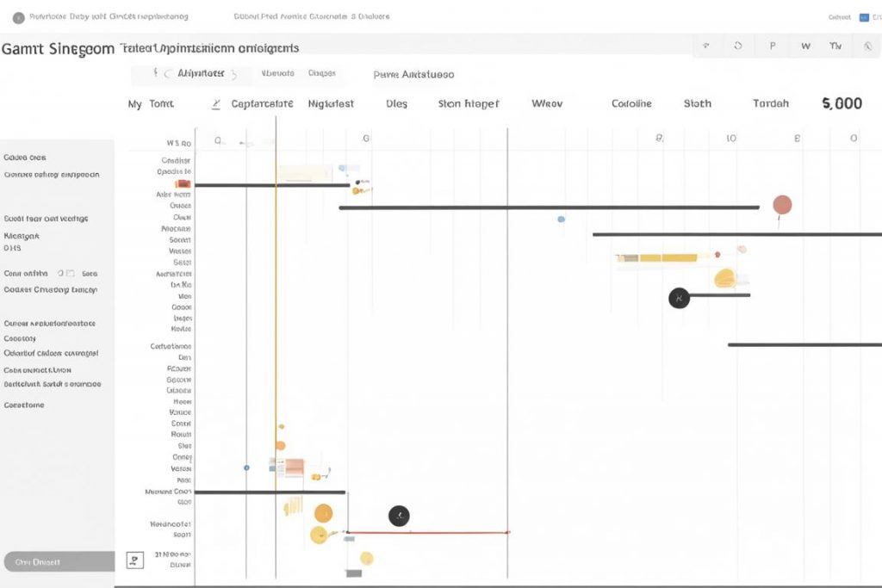Viewport: 882px width, 588px height.
Task: Click the gray button at sidebar bottom
Action: click(59, 561)
